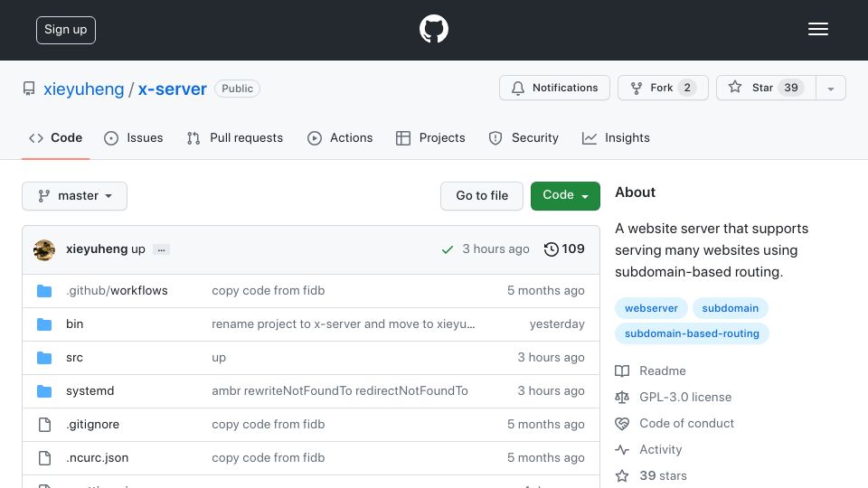This screenshot has height=488, width=868.
Task: Expand commit message ellipsis after 'up'
Action: tap(161, 249)
